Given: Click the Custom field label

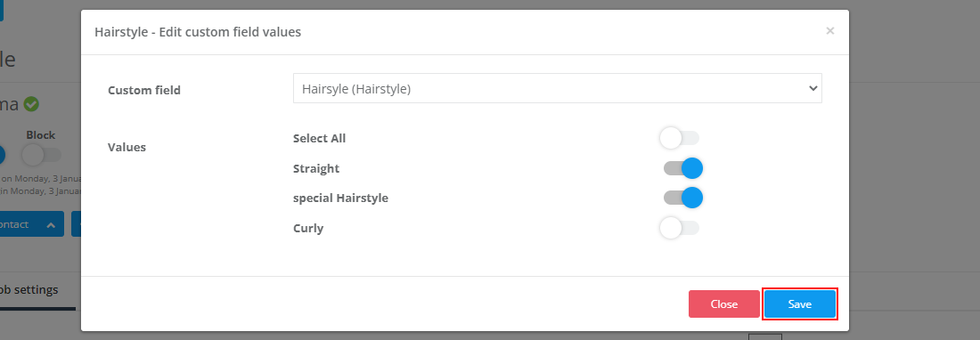Looking at the screenshot, I should pos(144,90).
